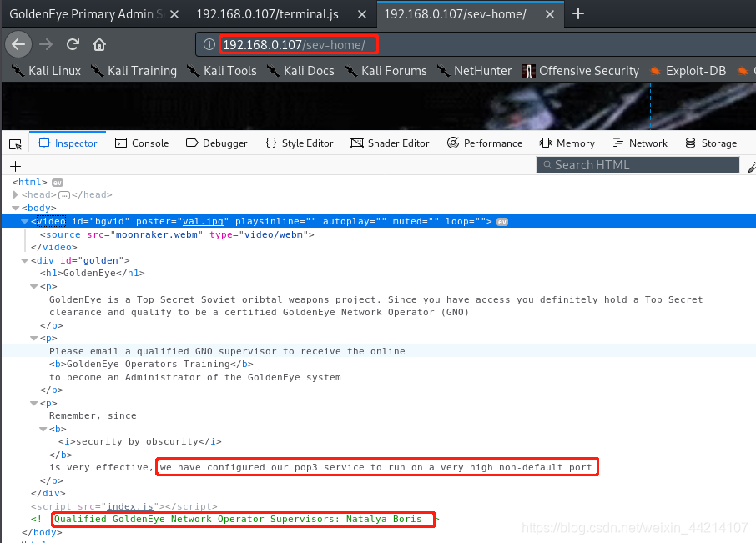
Task: Close the sev-home tab
Action: point(550,14)
